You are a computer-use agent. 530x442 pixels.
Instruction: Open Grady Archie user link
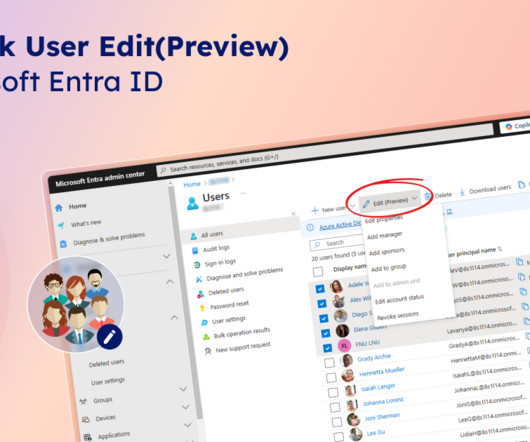[374, 357]
